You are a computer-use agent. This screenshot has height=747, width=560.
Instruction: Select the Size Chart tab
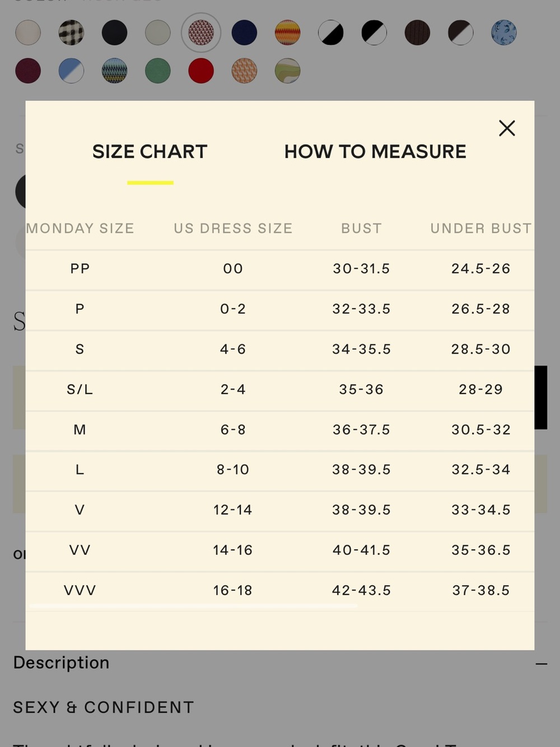(150, 151)
